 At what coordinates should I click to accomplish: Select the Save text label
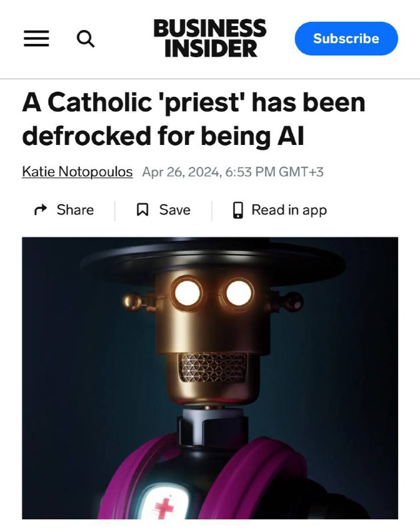point(174,209)
